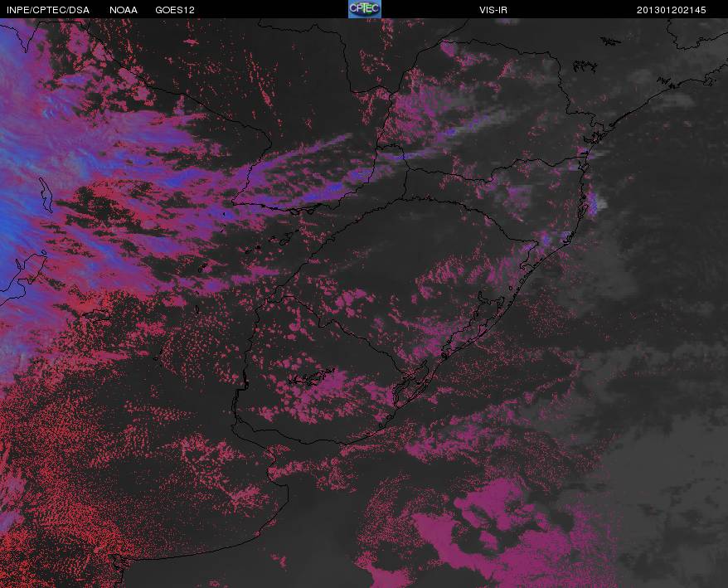This screenshot has height=588, width=728.
Task: Select the VIS-IR channel label
Action: (x=493, y=10)
